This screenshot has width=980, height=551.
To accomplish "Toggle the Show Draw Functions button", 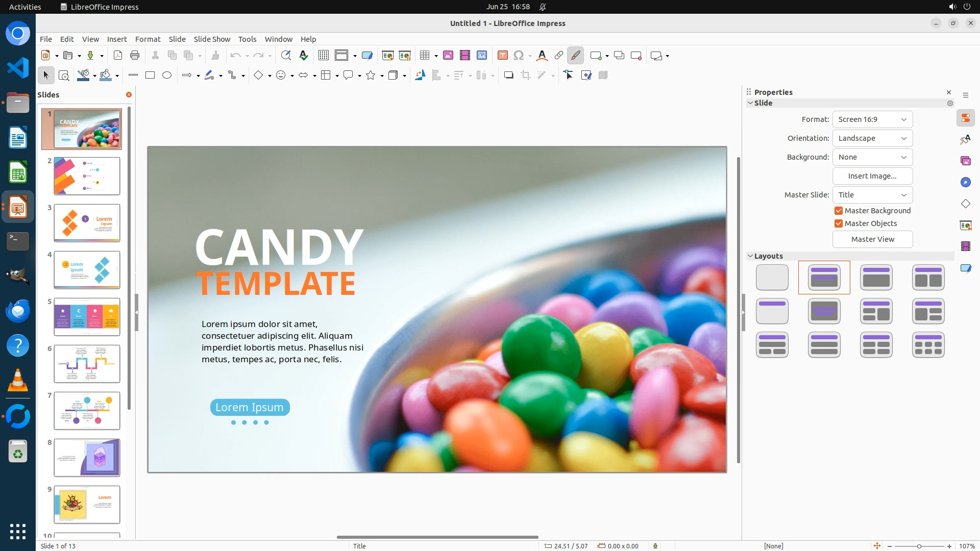I will 576,56.
